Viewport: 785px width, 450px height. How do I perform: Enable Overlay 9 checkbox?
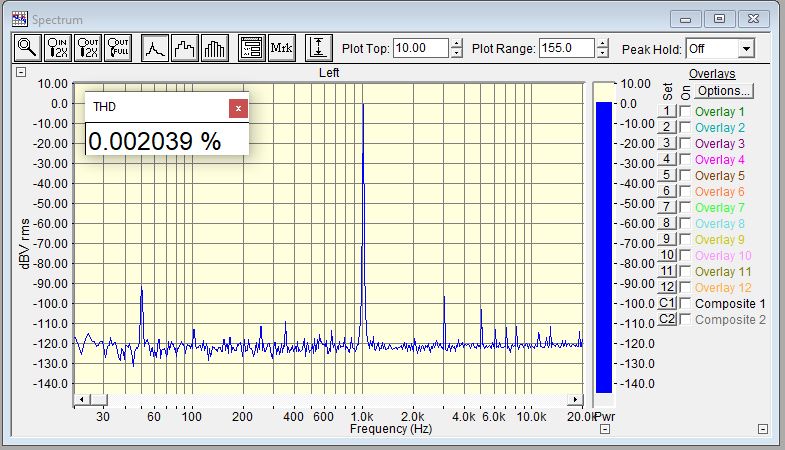click(x=685, y=239)
